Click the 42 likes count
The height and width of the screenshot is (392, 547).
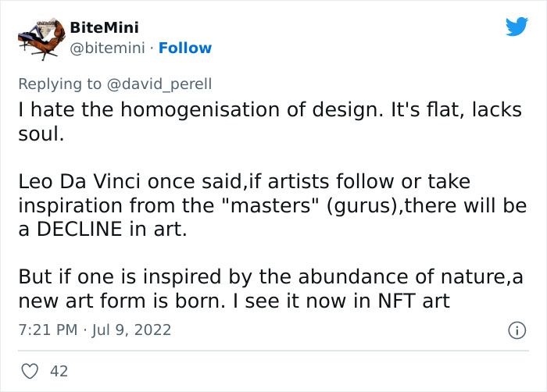pyautogui.click(x=59, y=372)
